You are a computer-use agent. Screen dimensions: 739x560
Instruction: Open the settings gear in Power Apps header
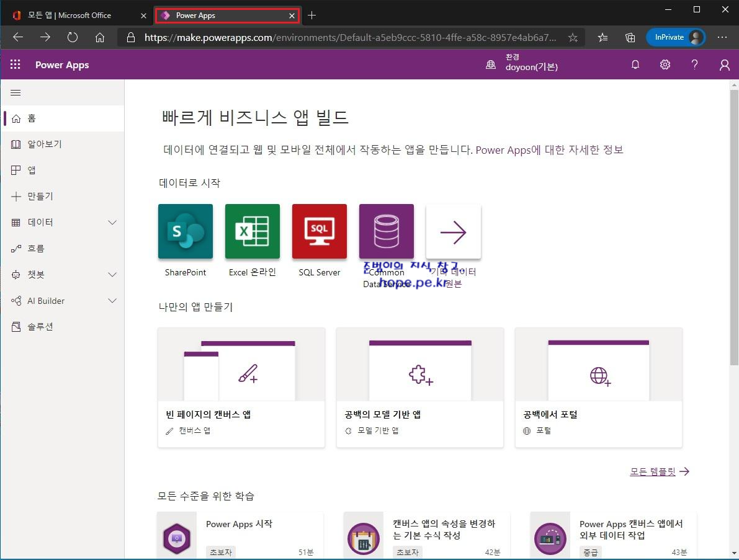point(665,64)
